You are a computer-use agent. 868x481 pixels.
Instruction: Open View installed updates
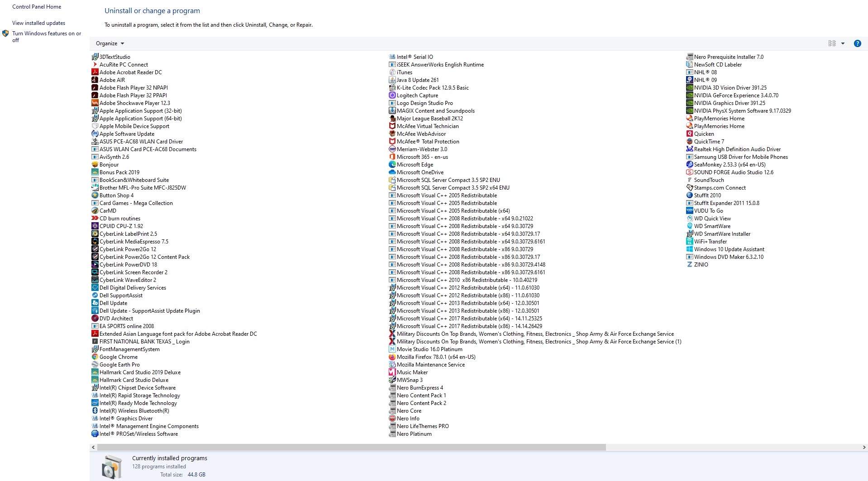[38, 23]
